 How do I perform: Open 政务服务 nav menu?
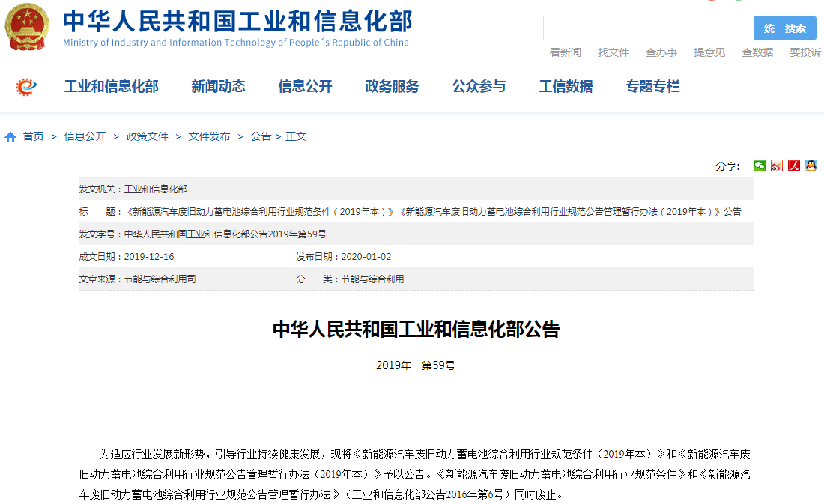point(392,86)
